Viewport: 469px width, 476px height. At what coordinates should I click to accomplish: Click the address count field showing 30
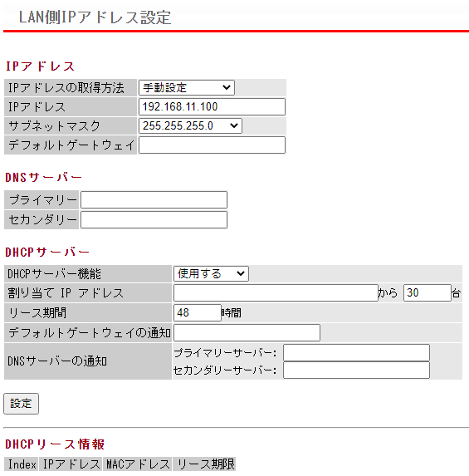point(427,292)
